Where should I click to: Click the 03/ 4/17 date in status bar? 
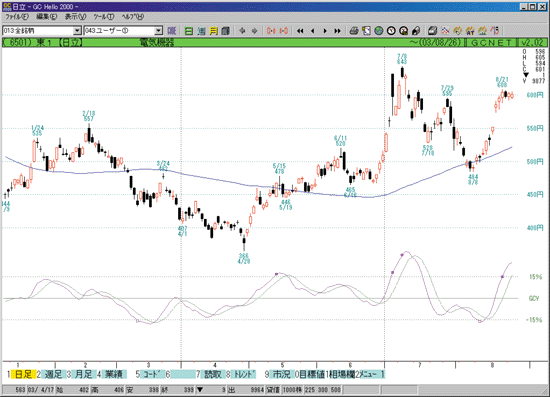tap(40, 390)
